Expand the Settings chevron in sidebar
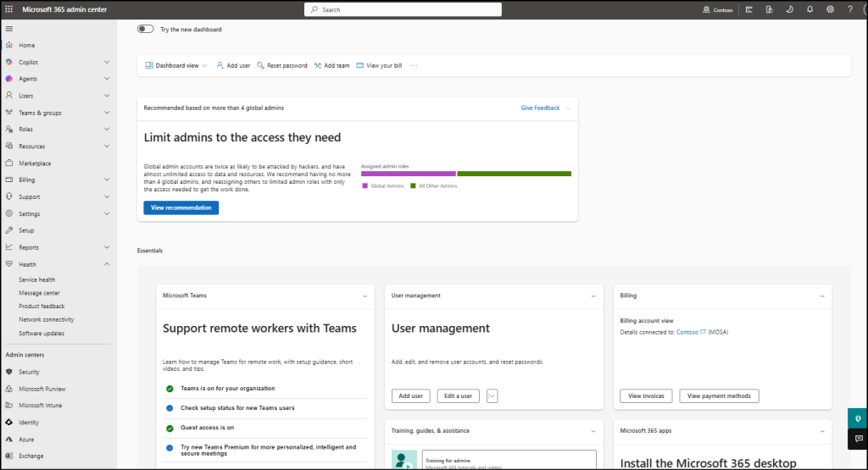This screenshot has height=470, width=868. pyautogui.click(x=107, y=213)
